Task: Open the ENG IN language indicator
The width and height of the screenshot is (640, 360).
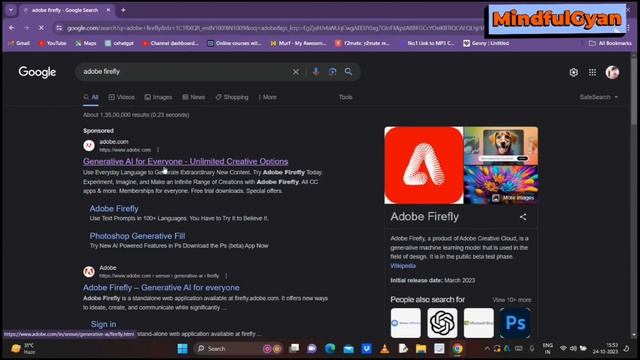Action: click(547, 349)
